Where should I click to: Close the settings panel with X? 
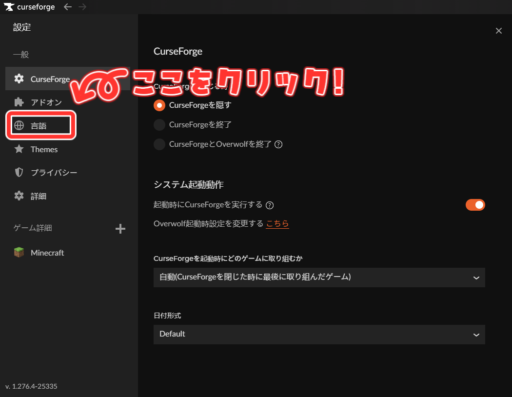click(499, 31)
